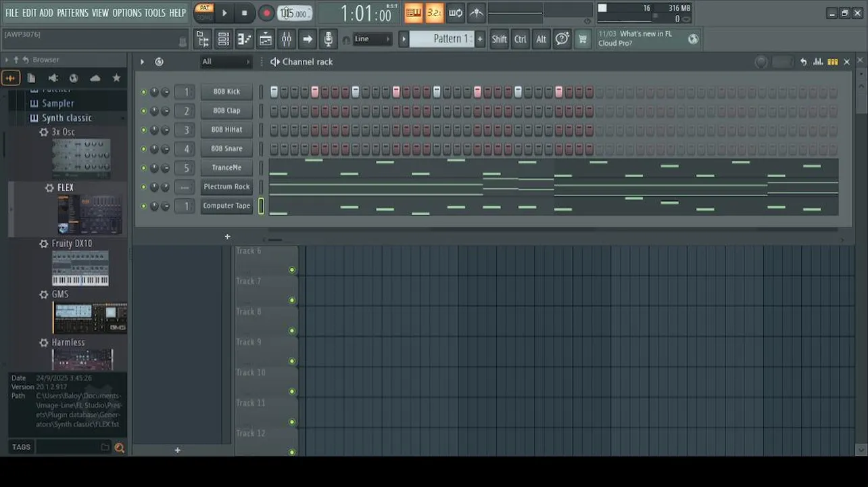Click the Shift modifier button
868x487 pixels.
(x=499, y=39)
